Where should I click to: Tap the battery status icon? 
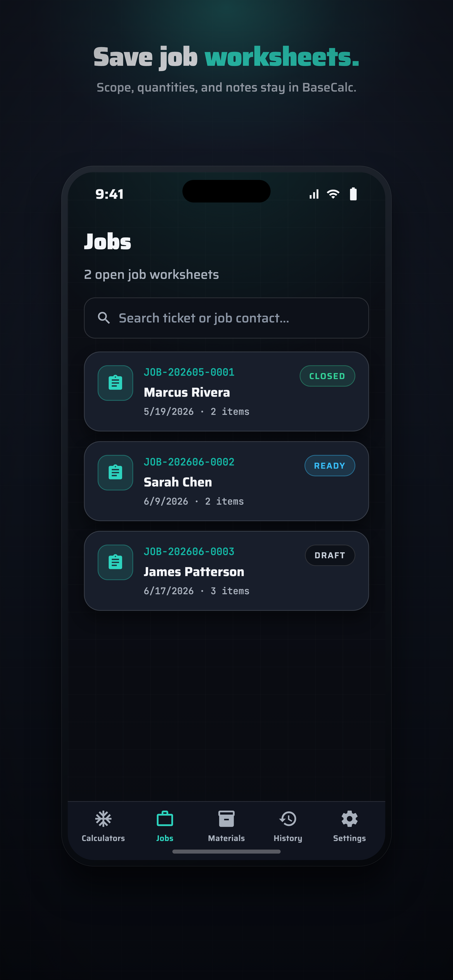[x=354, y=194]
